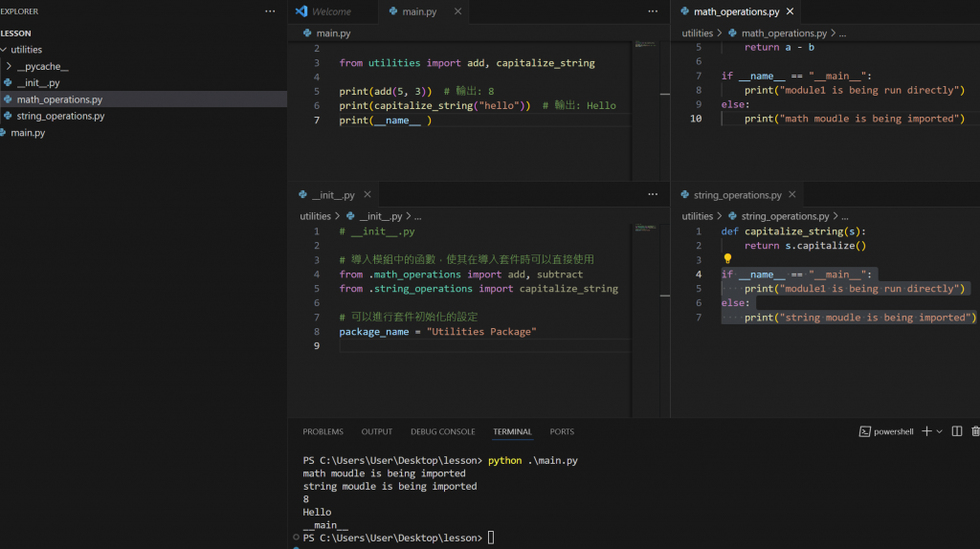Click line 7 print(__name__) in main.py

pyautogui.click(x=386, y=120)
